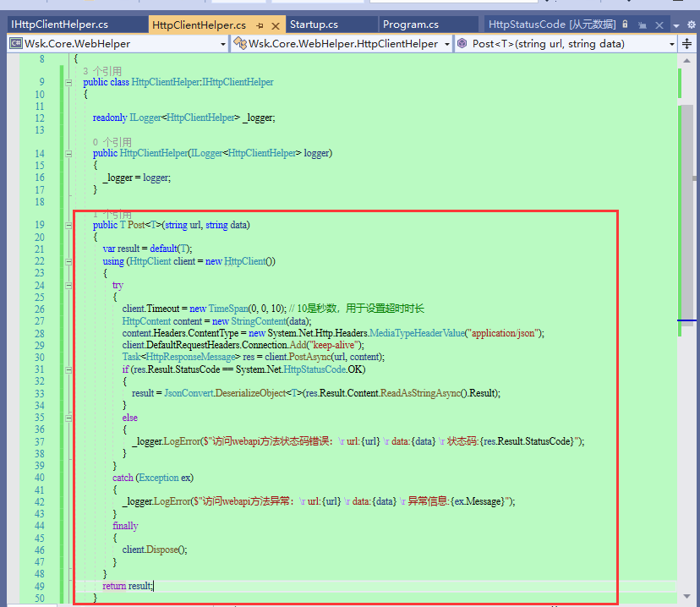Click the class icon beside Wsk.Core.WebHelper.HttpClientHelper

(x=243, y=42)
